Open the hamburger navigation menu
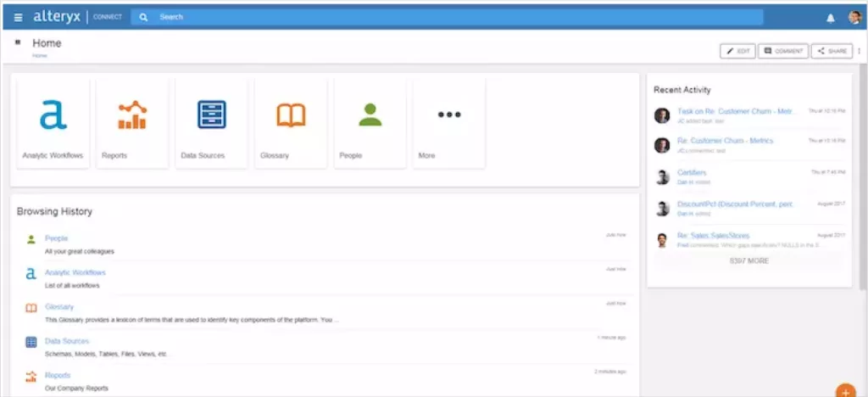Viewport: 868px width, 397px height. (x=19, y=17)
